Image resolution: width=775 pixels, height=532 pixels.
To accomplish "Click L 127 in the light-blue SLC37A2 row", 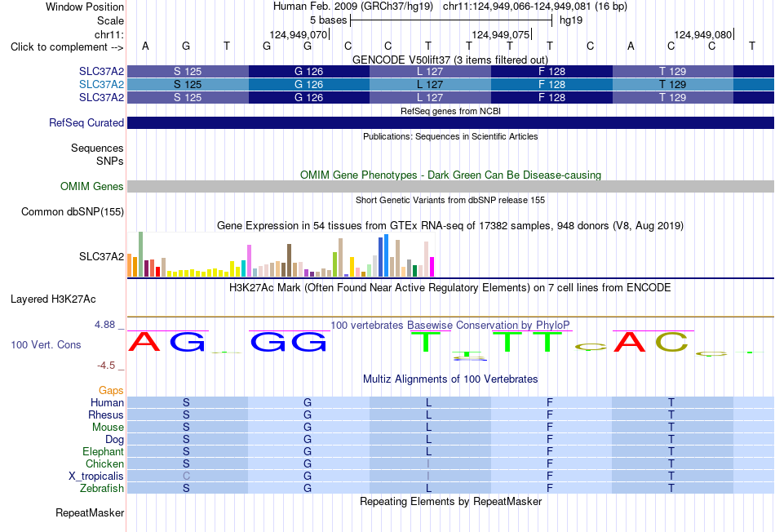I will pyautogui.click(x=430, y=85).
